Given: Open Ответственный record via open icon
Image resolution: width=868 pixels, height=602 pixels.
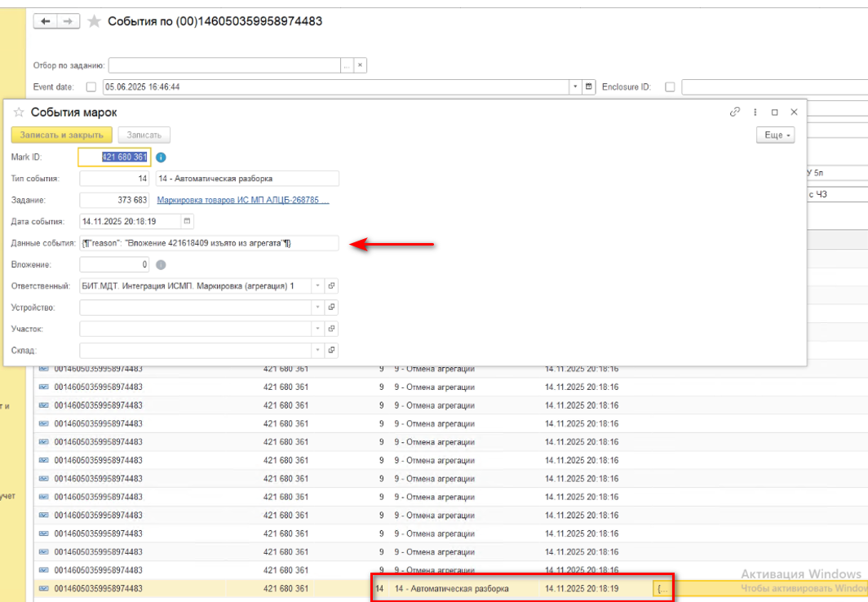Looking at the screenshot, I should tap(331, 286).
